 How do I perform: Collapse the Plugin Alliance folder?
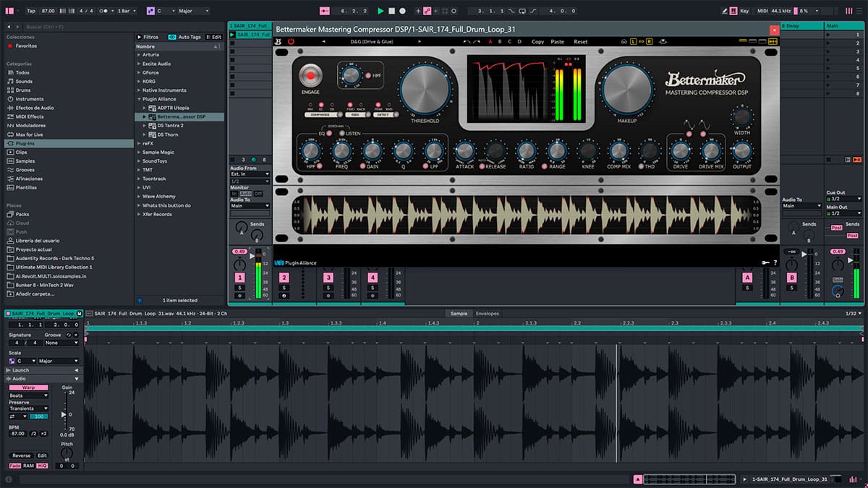click(139, 99)
